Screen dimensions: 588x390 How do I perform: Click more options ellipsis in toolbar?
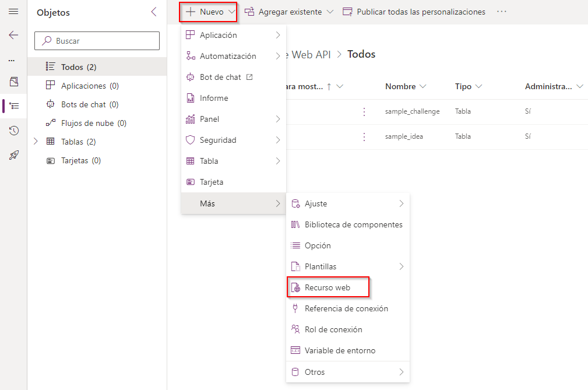tap(502, 12)
